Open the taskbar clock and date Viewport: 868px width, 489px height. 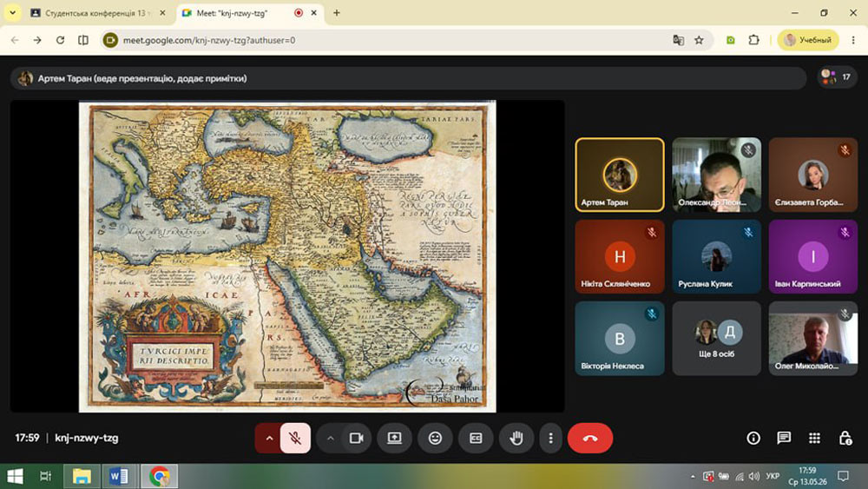[x=807, y=476]
